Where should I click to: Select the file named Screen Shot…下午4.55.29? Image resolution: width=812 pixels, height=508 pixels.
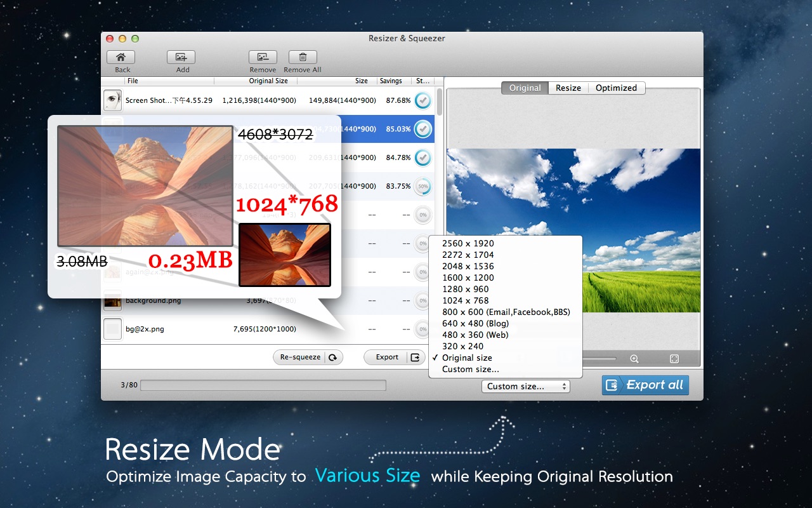tap(169, 100)
